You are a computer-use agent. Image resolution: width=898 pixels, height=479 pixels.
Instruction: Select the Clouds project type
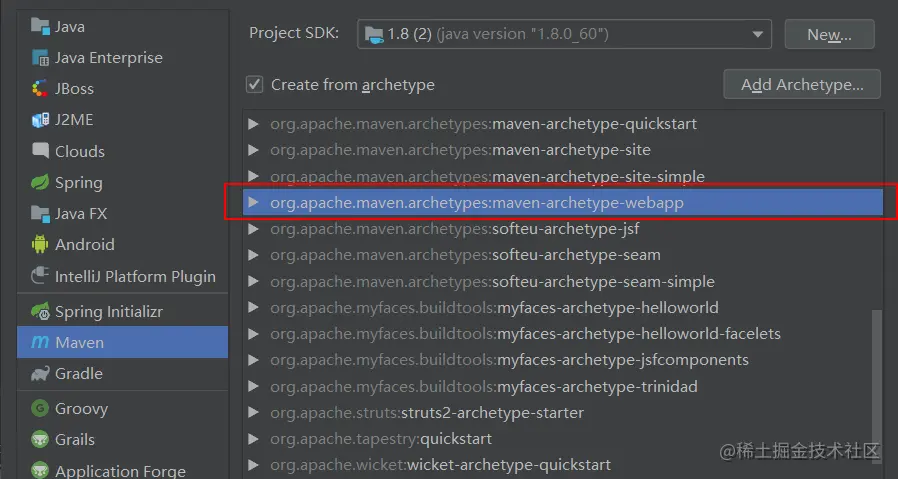click(x=123, y=151)
